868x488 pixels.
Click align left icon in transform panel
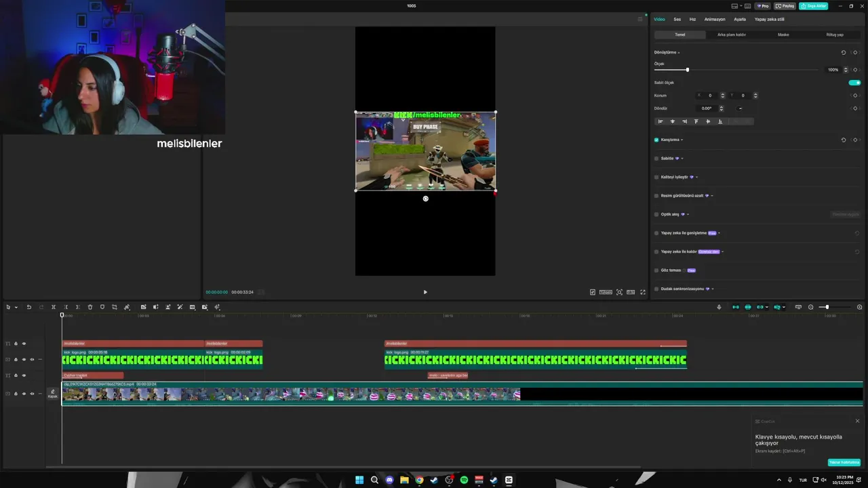(x=660, y=121)
